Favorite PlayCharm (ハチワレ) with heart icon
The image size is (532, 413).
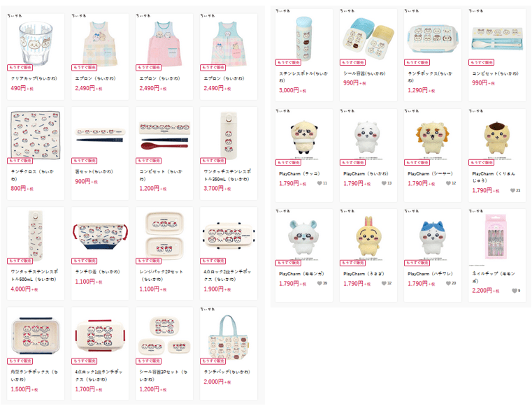click(448, 284)
